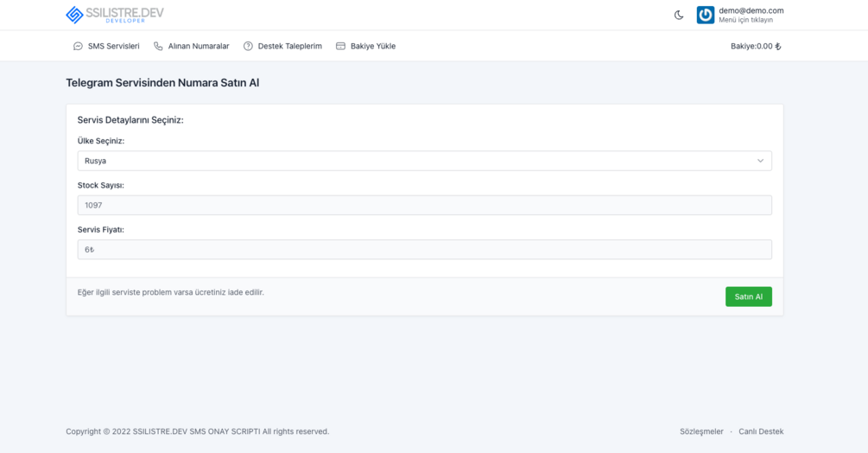The image size is (868, 453).
Task: Open the user avatar power icon
Action: click(706, 15)
